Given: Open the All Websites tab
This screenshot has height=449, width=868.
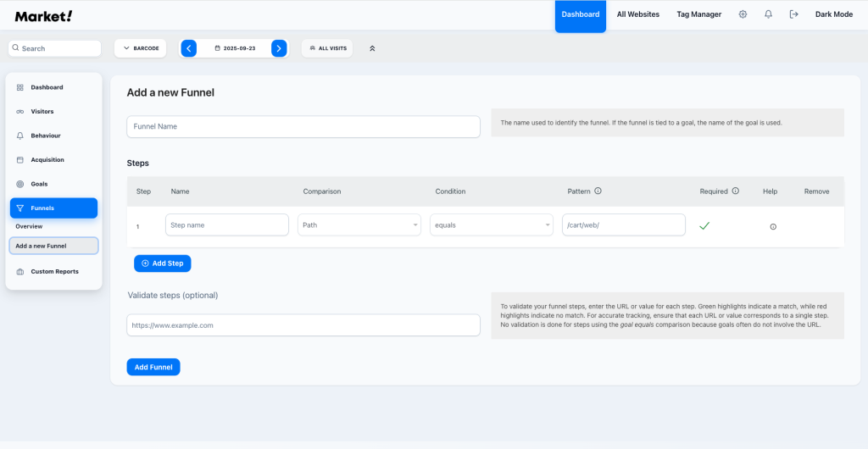Looking at the screenshot, I should pyautogui.click(x=637, y=14).
